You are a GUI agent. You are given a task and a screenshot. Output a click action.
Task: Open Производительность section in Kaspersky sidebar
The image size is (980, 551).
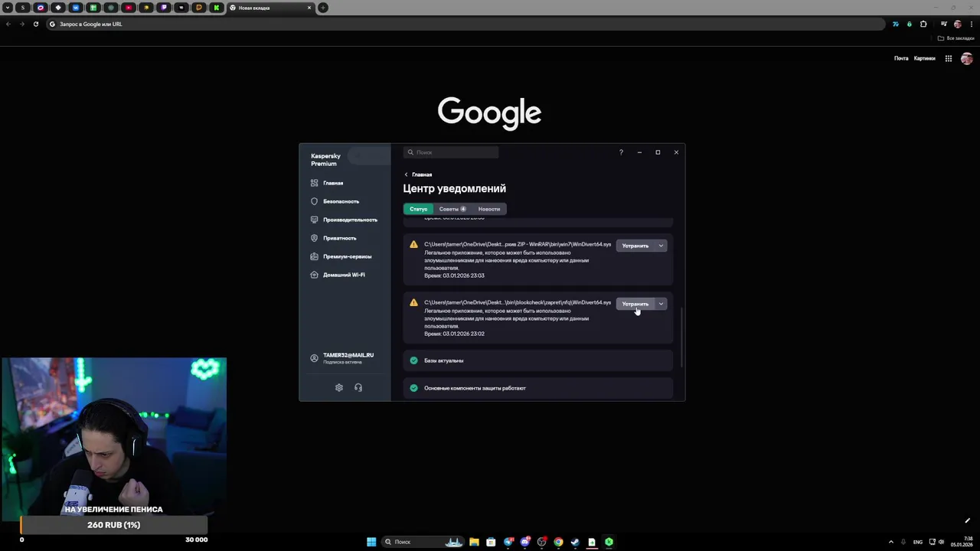pos(344,220)
